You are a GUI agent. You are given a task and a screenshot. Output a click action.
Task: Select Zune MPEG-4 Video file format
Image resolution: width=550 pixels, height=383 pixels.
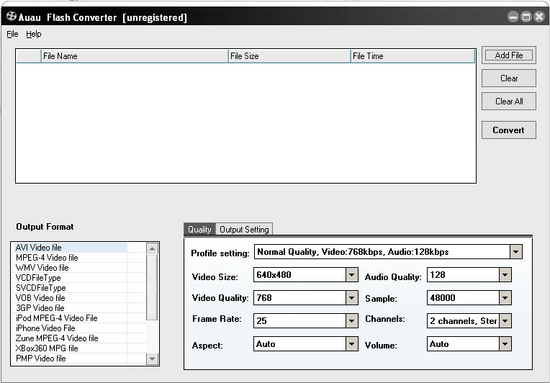pyautogui.click(x=70, y=338)
